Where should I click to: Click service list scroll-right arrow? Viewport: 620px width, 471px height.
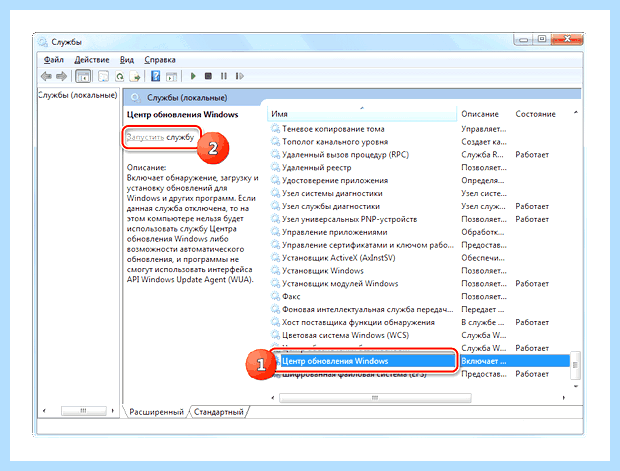[x=564, y=397]
